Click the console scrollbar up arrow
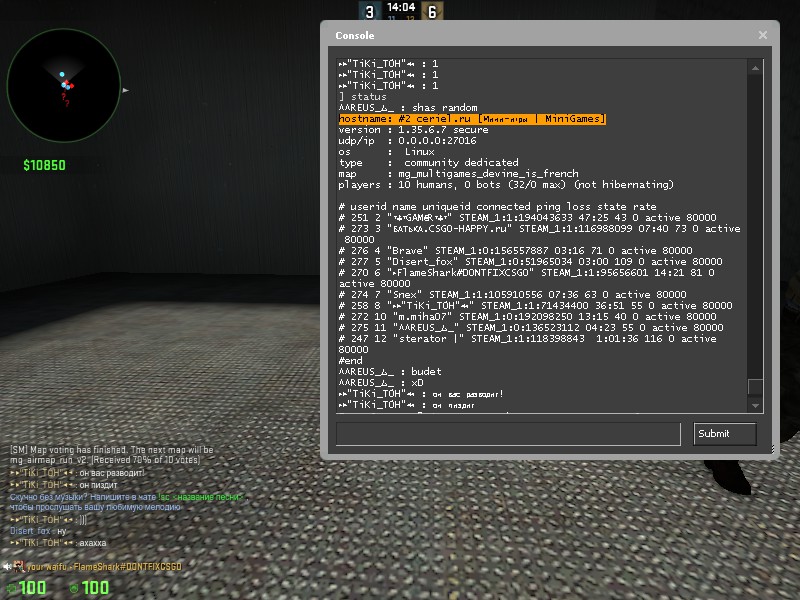Viewport: 800px width, 600px height. click(x=755, y=66)
